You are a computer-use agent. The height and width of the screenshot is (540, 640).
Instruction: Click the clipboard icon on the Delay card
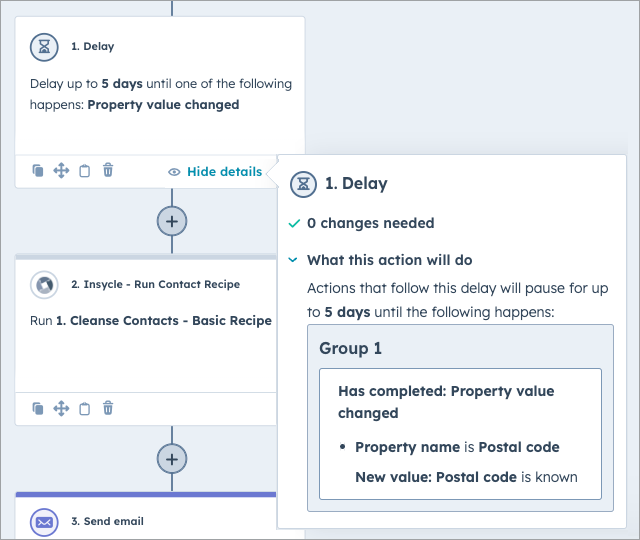click(84, 171)
